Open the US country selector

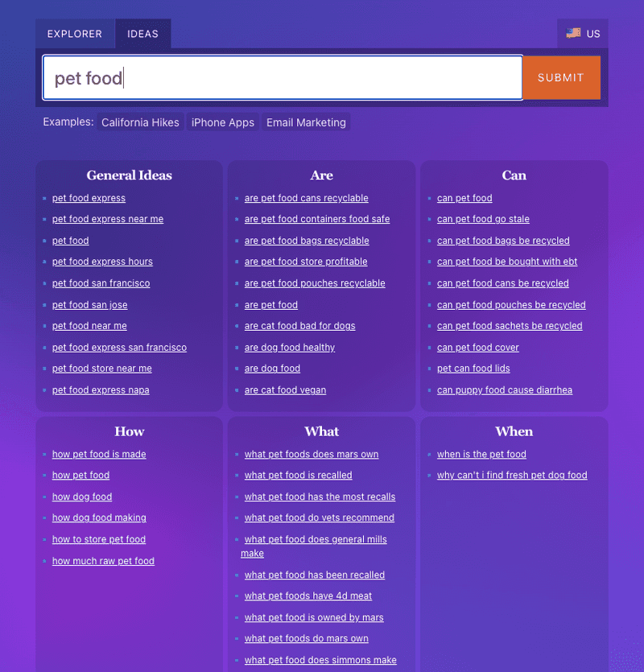583,34
